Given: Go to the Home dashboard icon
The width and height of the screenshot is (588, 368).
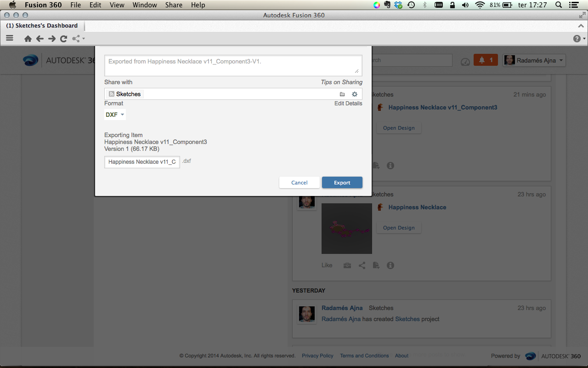Looking at the screenshot, I should click(x=28, y=39).
